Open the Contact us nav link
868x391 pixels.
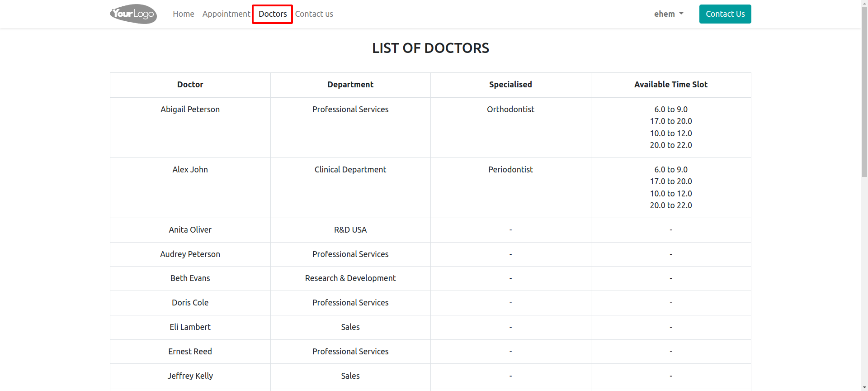coord(314,14)
